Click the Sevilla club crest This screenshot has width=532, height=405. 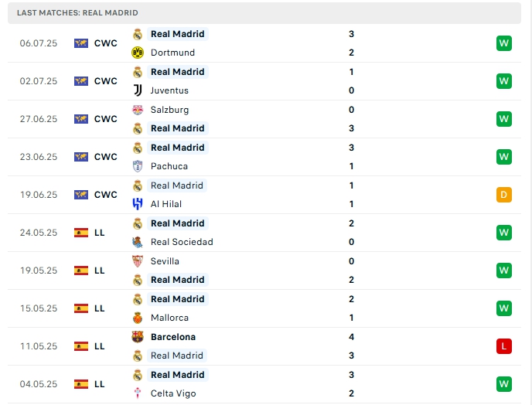[x=138, y=261]
